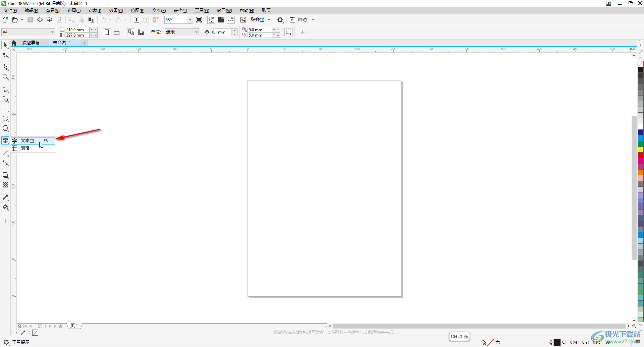
Task: Select the Color Eyedropper tool
Action: pos(5,197)
